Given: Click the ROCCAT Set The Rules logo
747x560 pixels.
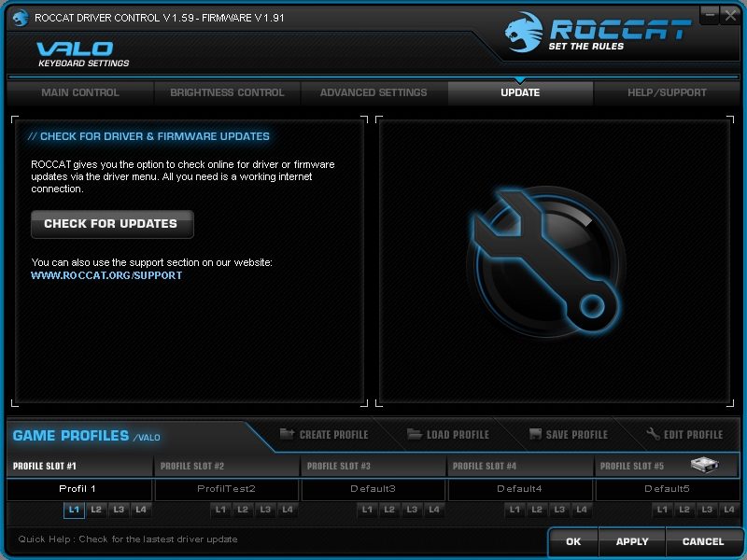Looking at the screenshot, I should [598, 33].
